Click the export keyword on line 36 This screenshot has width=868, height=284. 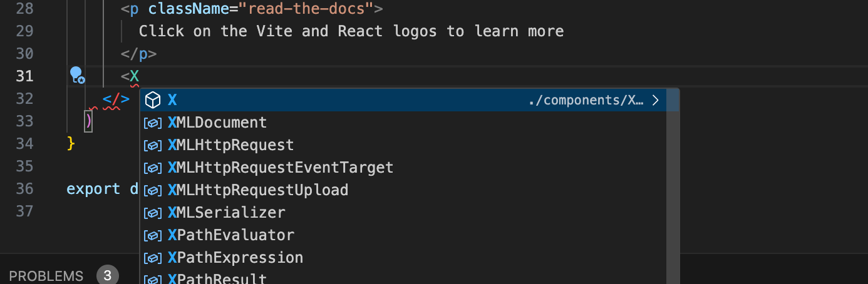93,189
